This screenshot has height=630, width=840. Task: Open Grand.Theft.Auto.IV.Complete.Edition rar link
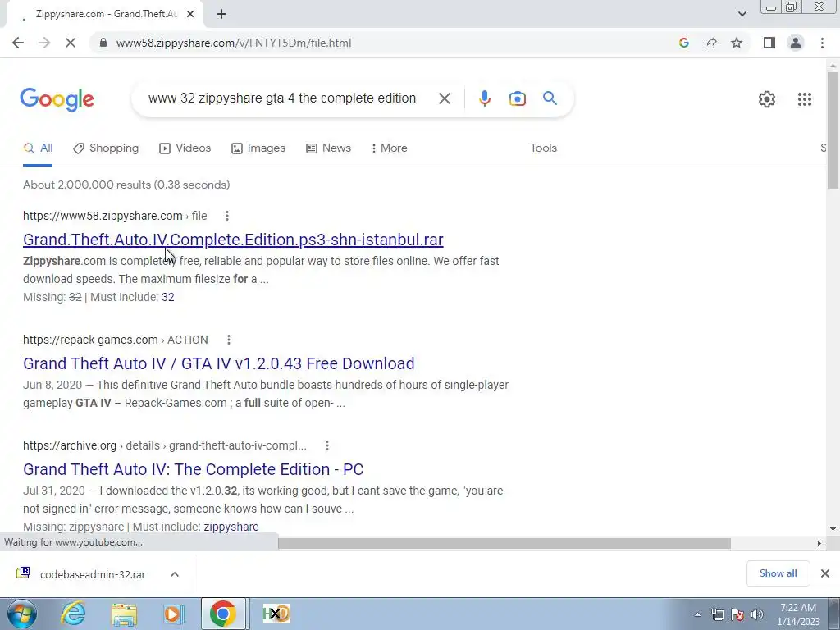[233, 240]
